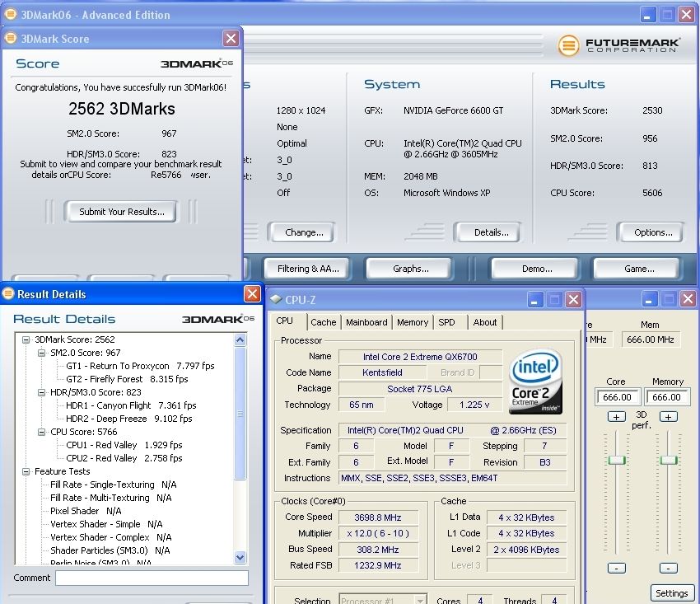This screenshot has width=700, height=604.
Task: Click the Result Details window icon
Action: click(x=8, y=294)
